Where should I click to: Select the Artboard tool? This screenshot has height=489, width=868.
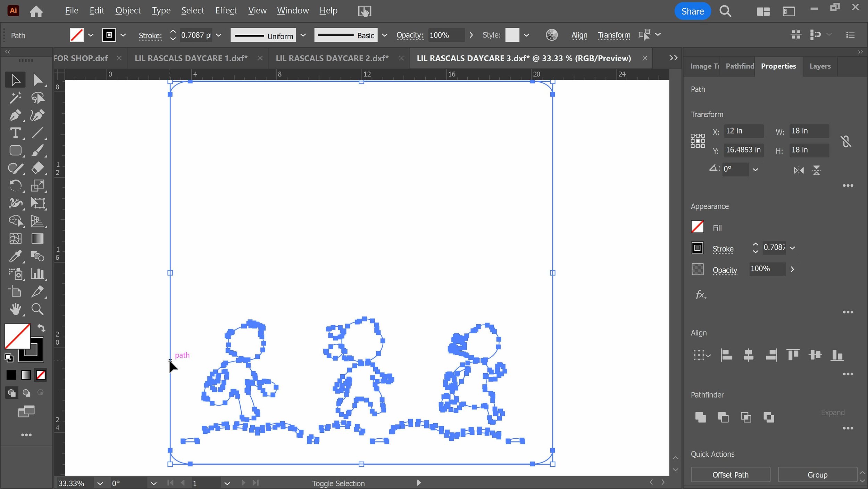click(x=15, y=291)
